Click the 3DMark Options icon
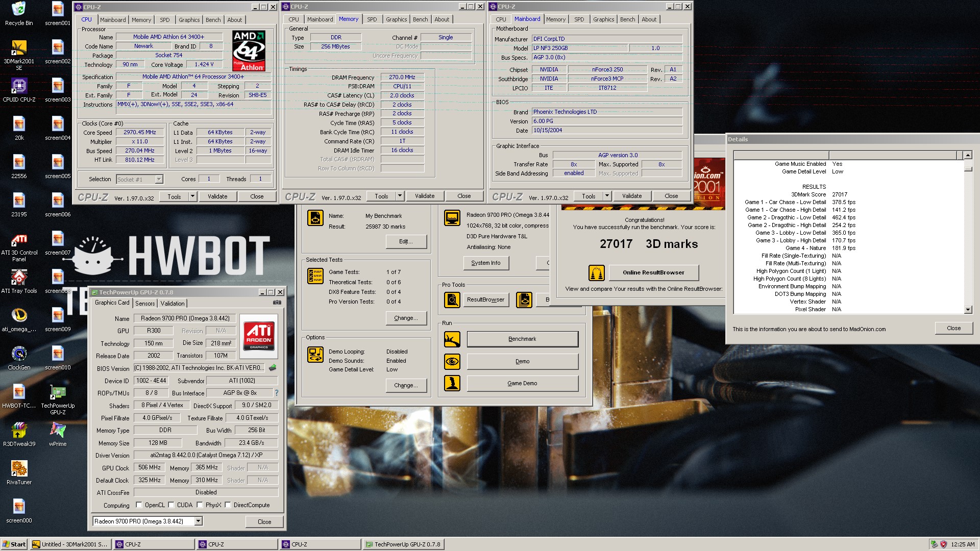Screen dimensions: 980x551 (315, 355)
